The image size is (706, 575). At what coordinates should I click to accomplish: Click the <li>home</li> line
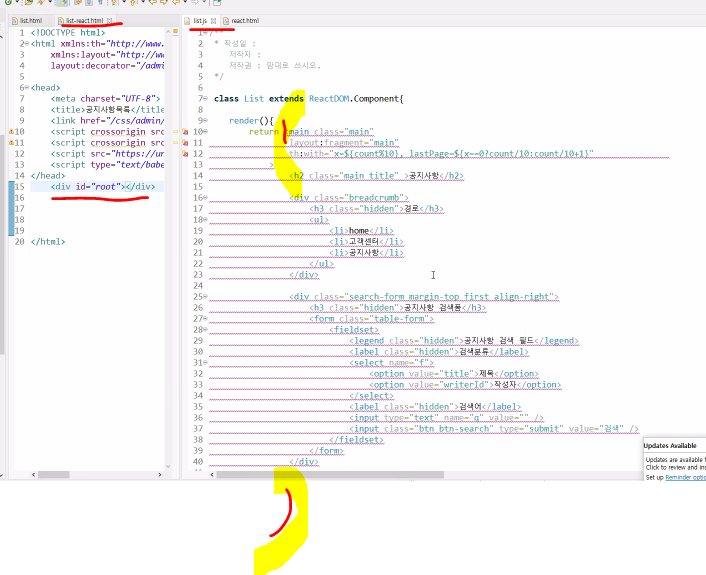pos(361,231)
